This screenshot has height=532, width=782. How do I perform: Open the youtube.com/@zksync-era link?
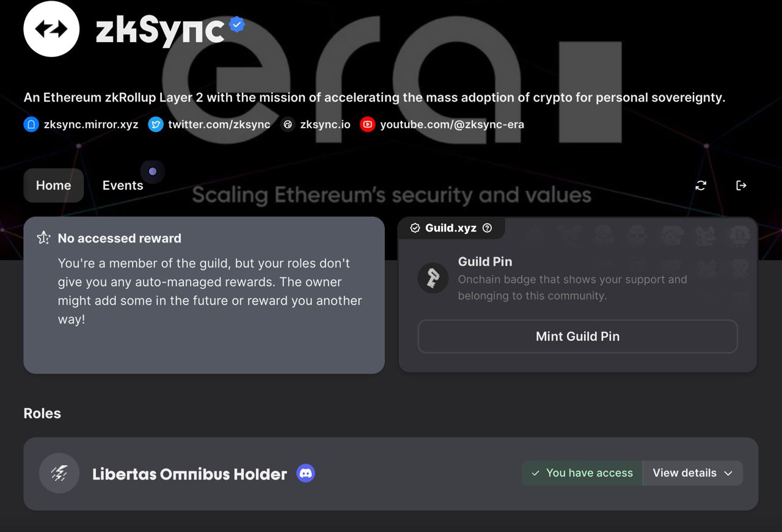tap(452, 125)
